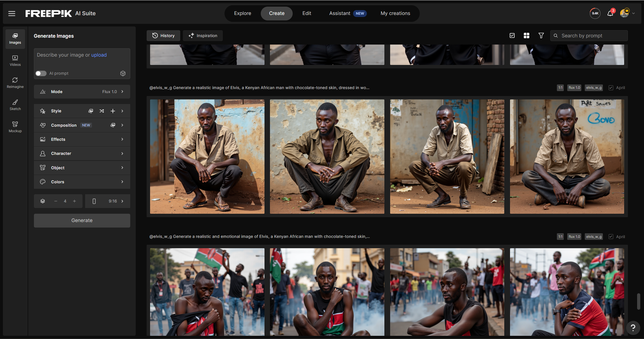Screen dimensions: 644x339
Task: Open Sketch tool in sidebar
Action: pyautogui.click(x=15, y=105)
